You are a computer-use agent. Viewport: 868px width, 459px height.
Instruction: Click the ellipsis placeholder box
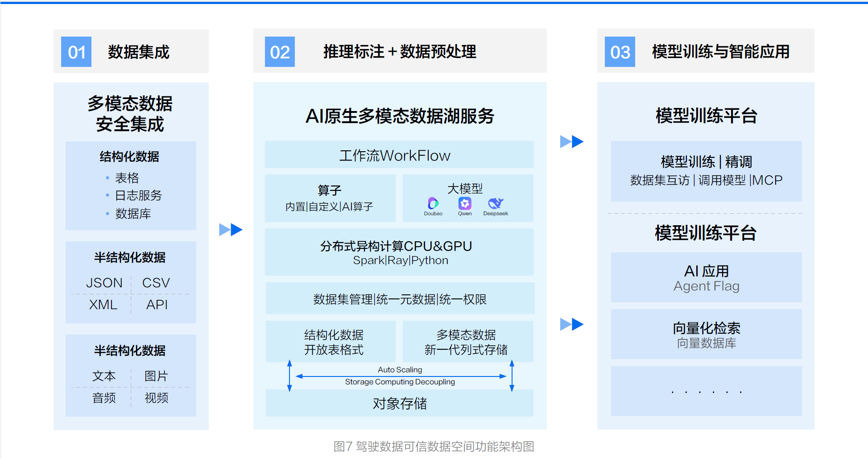[706, 392]
